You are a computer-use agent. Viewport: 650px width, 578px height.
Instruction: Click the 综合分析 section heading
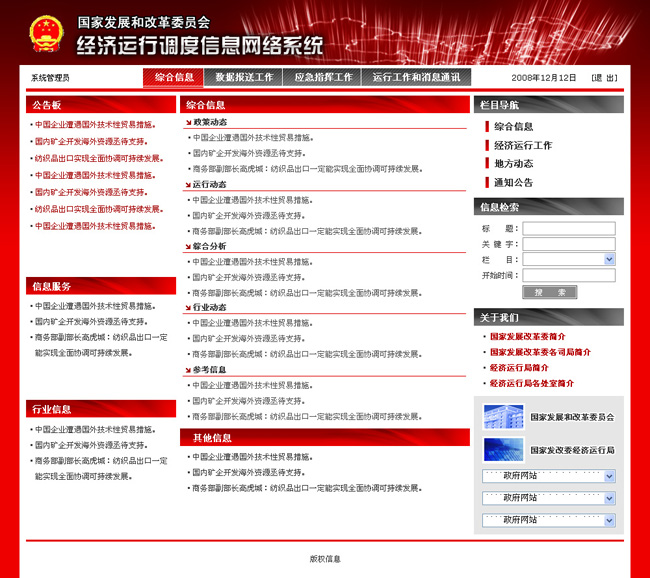[x=210, y=246]
